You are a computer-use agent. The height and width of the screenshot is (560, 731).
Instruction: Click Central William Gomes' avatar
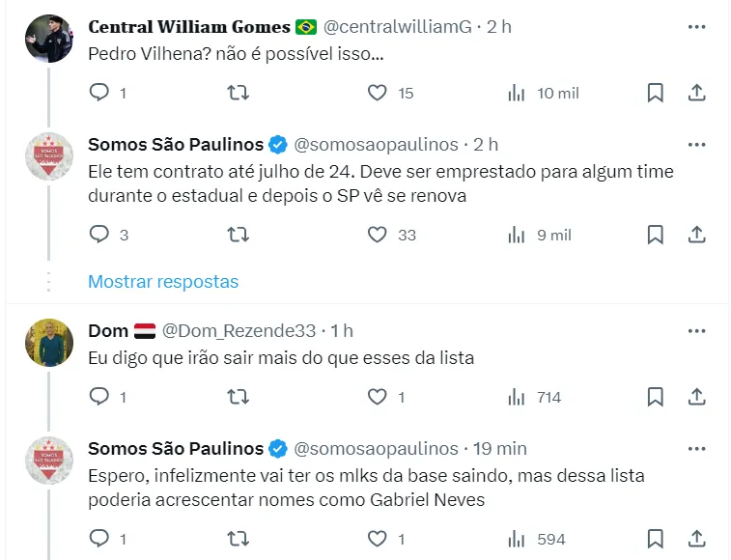pos(49,39)
